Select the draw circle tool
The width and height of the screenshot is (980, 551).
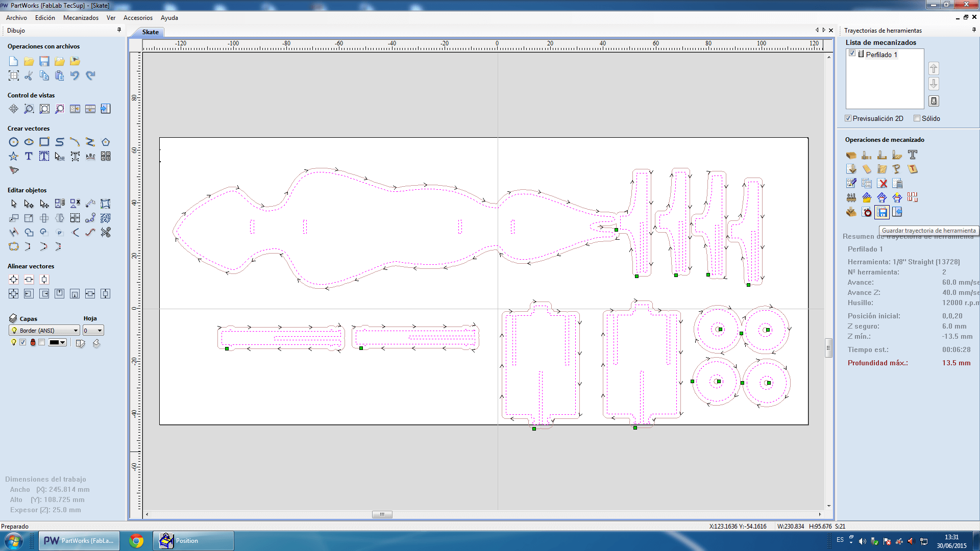coord(14,142)
